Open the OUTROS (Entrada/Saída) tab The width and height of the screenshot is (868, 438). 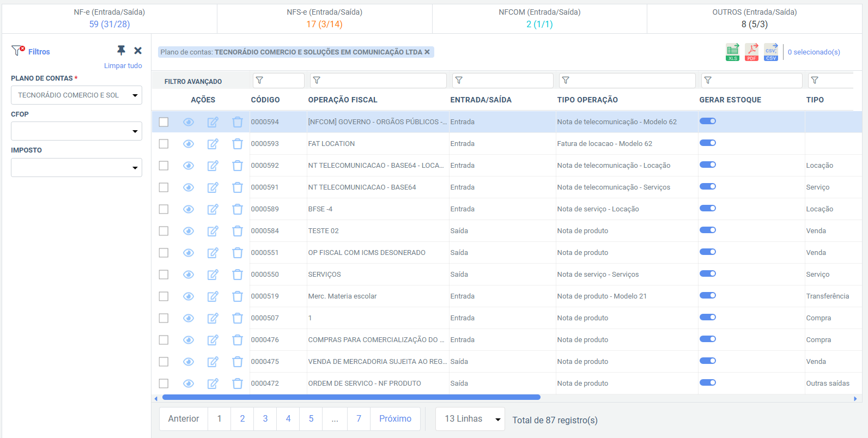click(x=754, y=18)
